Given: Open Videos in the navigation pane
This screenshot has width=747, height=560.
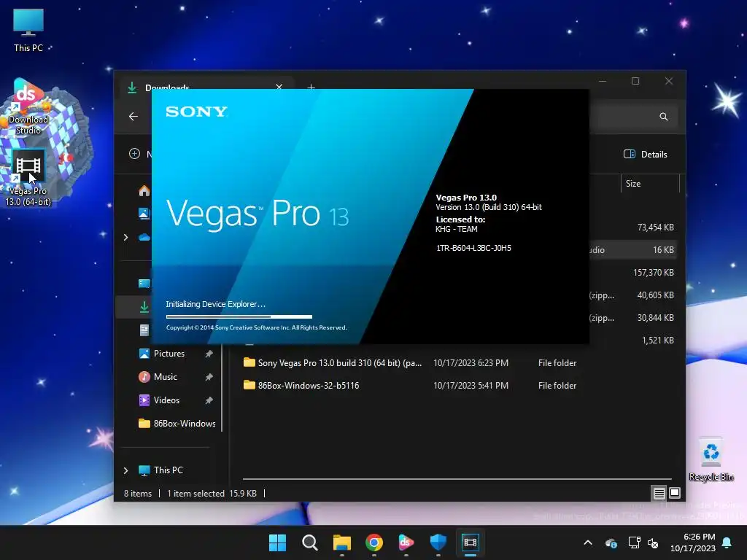Looking at the screenshot, I should tap(169, 400).
